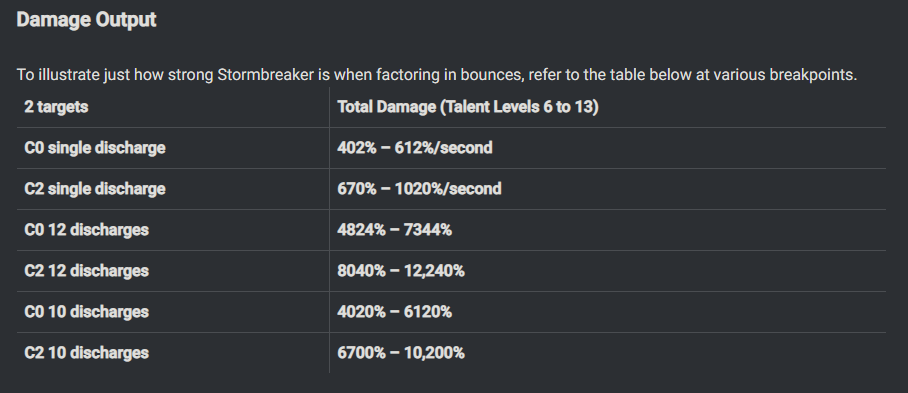Click the '4824% – 7344%' damage value

394,230
